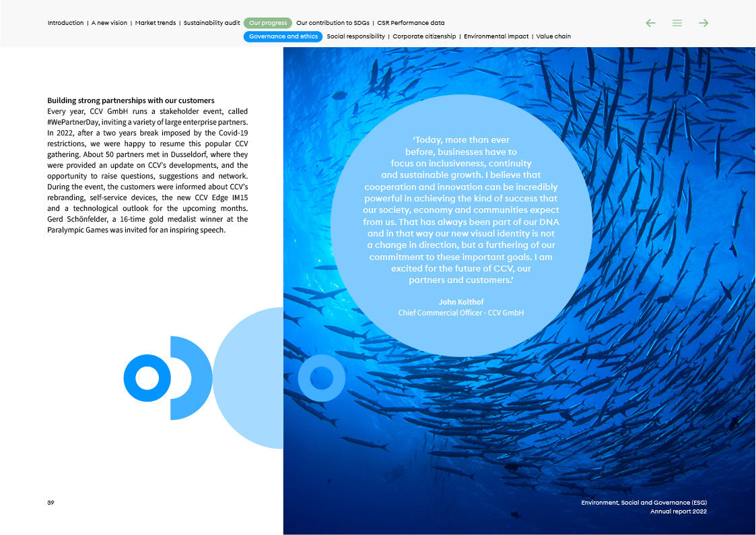
Task: Click the previous page left arrow icon
Action: (650, 23)
